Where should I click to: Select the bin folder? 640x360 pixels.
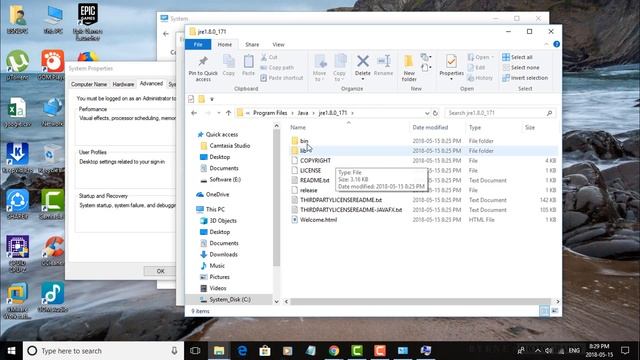(x=304, y=141)
